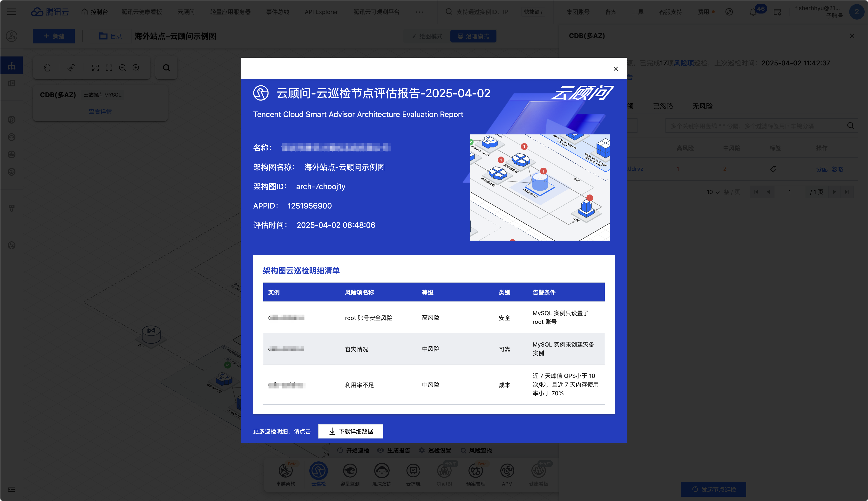Viewport: 868px width, 501px height.
Task: Select the hand pan tool
Action: coord(47,68)
